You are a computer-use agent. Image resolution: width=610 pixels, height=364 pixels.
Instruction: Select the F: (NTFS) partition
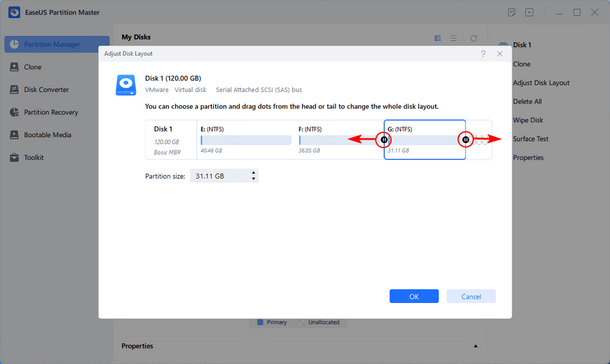[x=339, y=140]
